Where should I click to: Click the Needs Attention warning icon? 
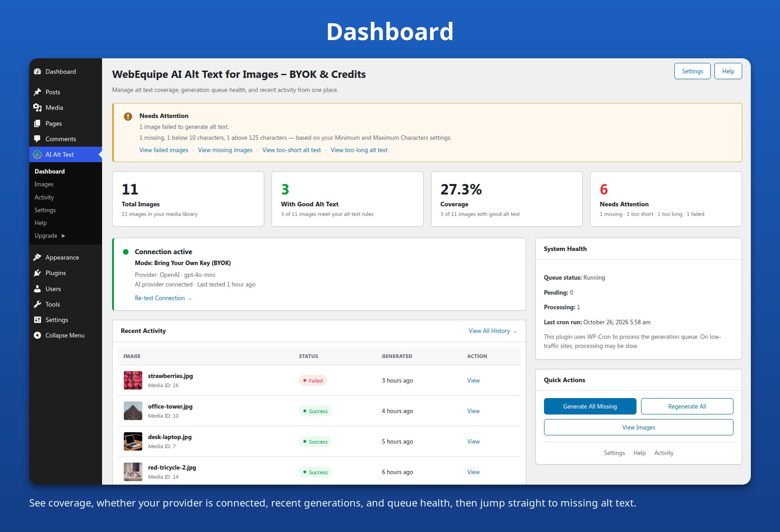(x=128, y=117)
